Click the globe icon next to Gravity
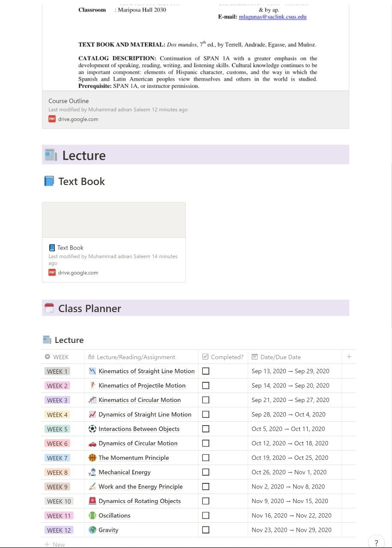The width and height of the screenshot is (392, 548). [x=92, y=530]
